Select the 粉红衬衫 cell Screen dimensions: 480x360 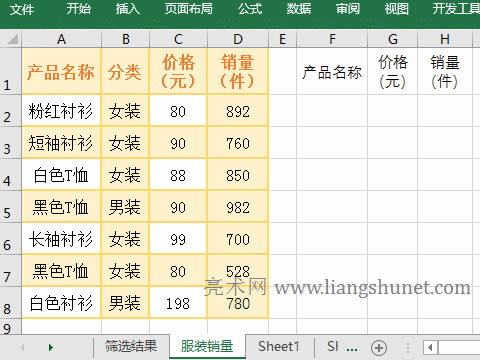61,110
